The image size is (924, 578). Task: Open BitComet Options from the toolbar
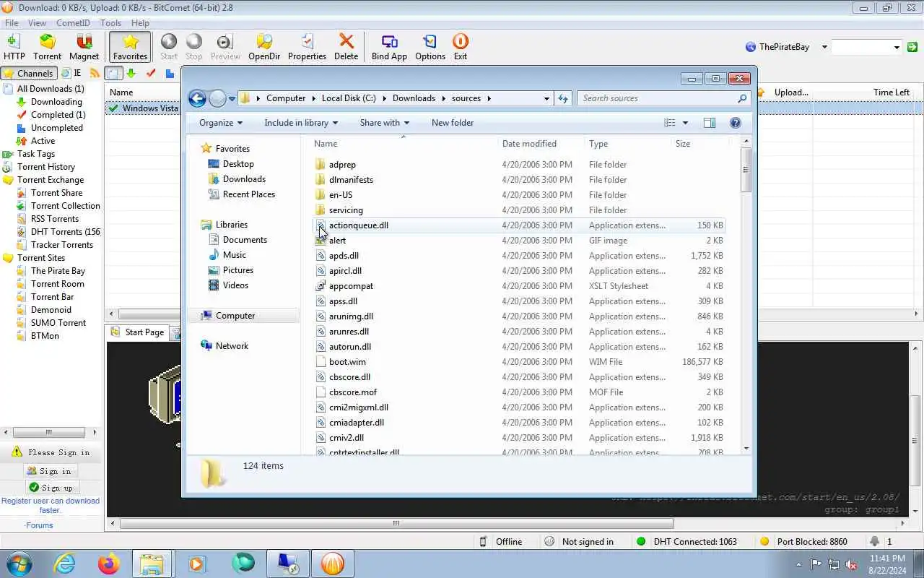430,47
